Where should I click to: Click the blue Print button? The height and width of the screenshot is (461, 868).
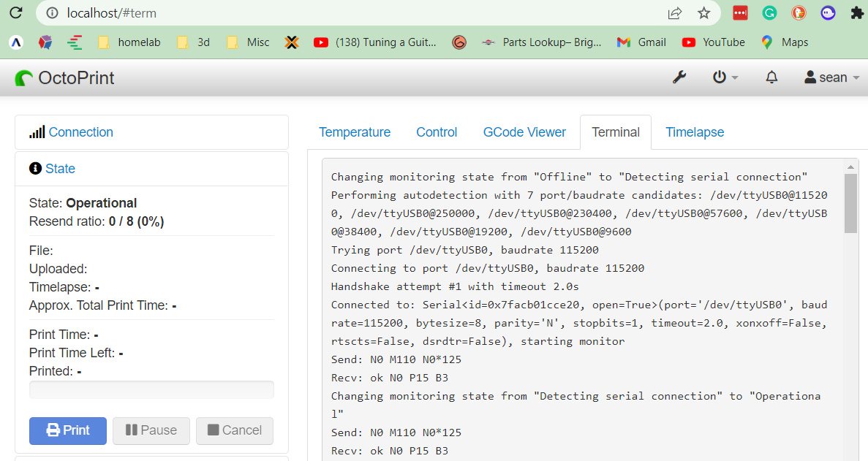pyautogui.click(x=68, y=430)
